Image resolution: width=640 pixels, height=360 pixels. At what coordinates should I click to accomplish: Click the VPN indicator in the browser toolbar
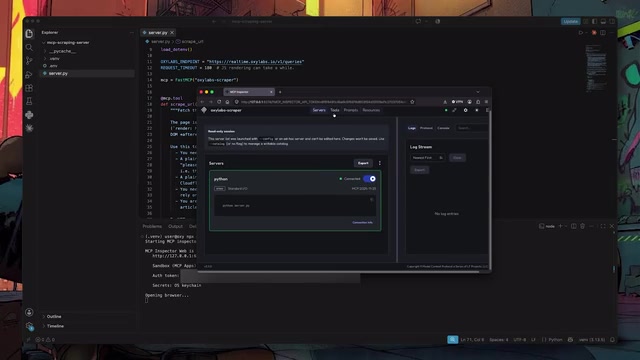point(457,102)
